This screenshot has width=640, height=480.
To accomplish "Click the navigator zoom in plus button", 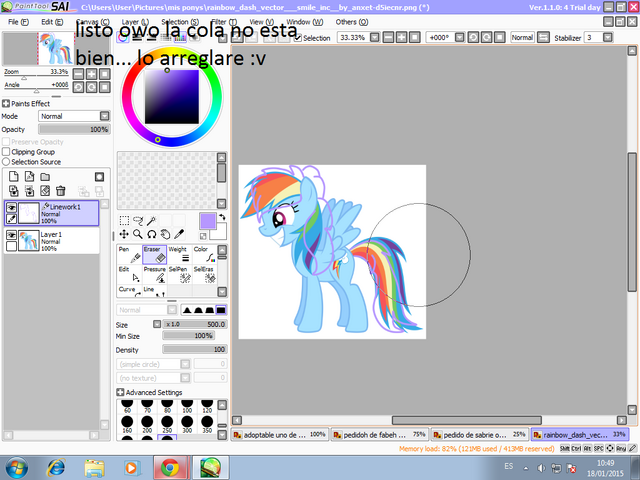I will pyautogui.click(x=91, y=74).
